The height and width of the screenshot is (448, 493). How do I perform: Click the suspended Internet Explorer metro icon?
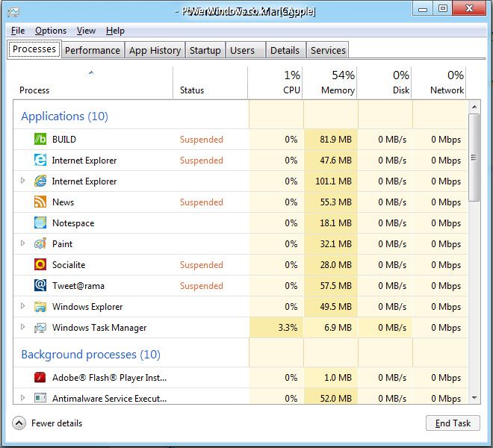(x=40, y=160)
